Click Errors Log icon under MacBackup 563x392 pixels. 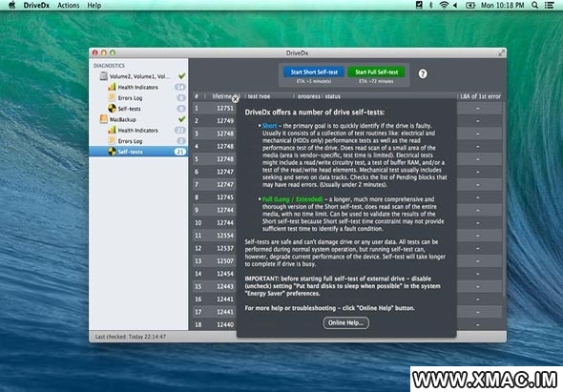[112, 141]
